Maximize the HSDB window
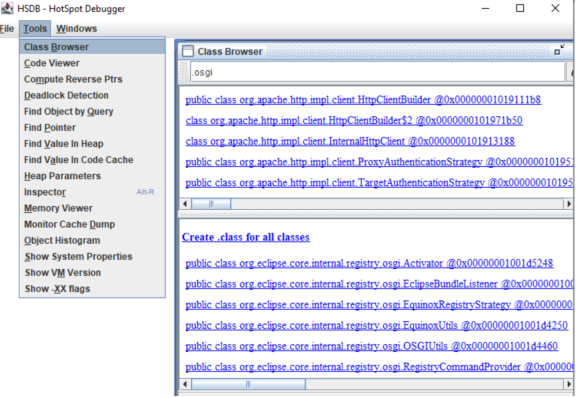The height and width of the screenshot is (397, 576). click(520, 8)
